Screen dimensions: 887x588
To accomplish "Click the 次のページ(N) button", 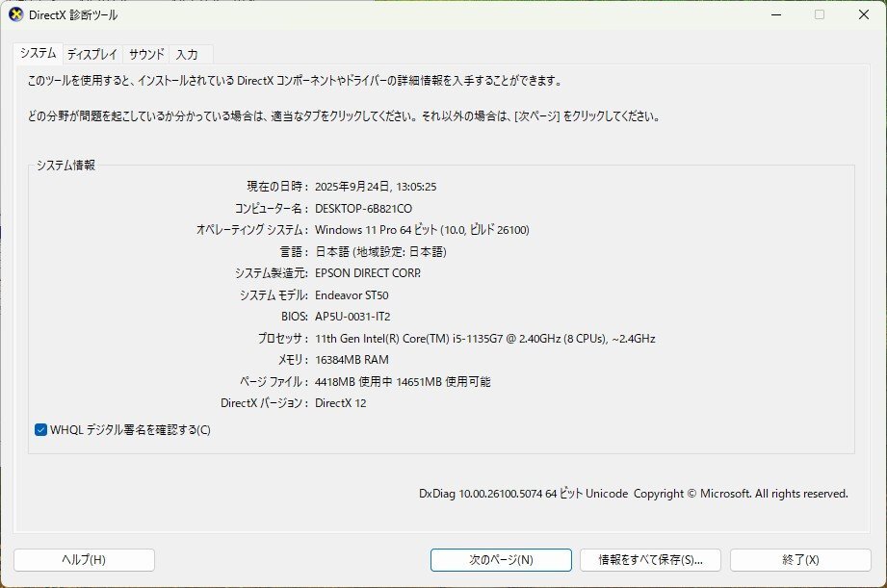I will [x=501, y=559].
